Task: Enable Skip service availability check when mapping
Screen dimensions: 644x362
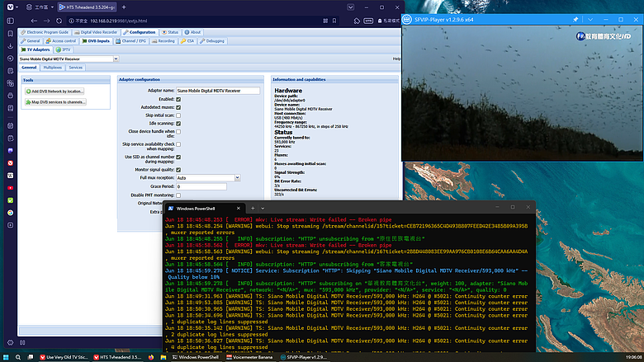Action: [178, 144]
